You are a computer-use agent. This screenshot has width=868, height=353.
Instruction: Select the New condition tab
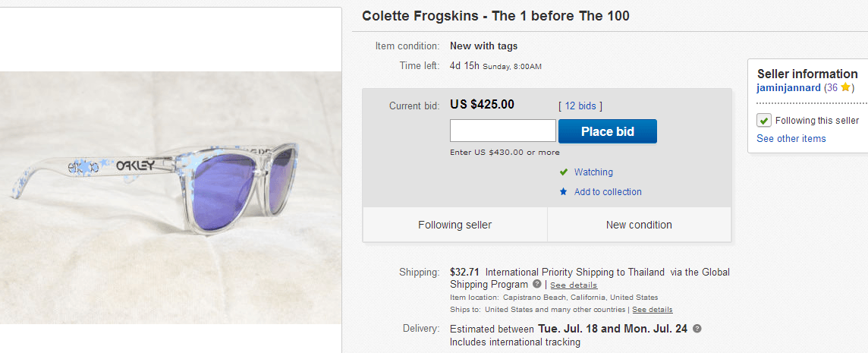[639, 225]
